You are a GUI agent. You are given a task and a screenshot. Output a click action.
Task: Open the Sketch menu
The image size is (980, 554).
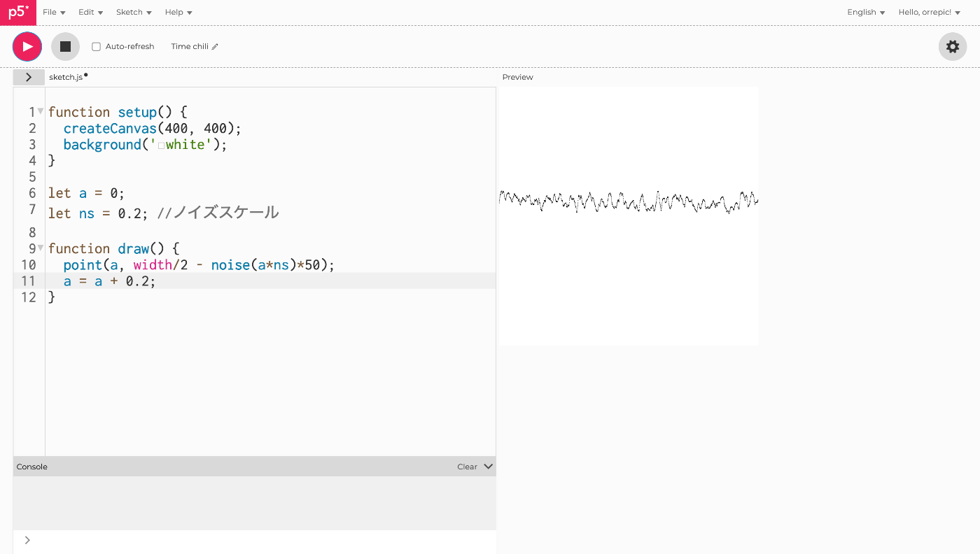(134, 12)
